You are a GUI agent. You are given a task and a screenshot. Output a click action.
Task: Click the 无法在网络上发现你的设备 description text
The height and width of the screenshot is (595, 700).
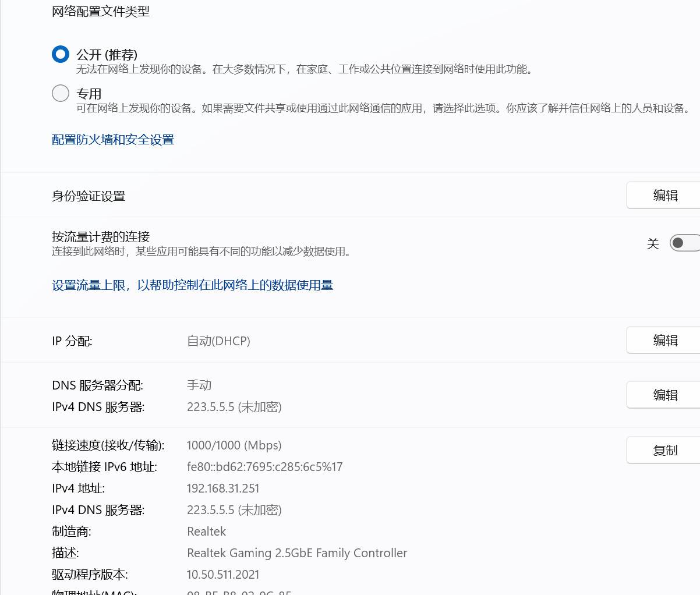[x=305, y=70]
